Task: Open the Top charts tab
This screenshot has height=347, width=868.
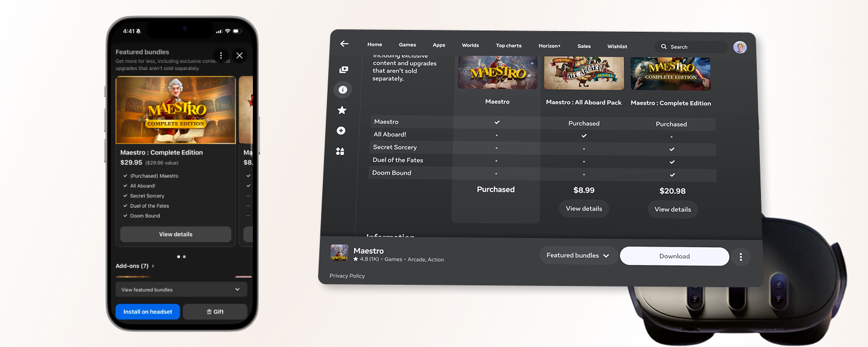Action: tap(509, 45)
